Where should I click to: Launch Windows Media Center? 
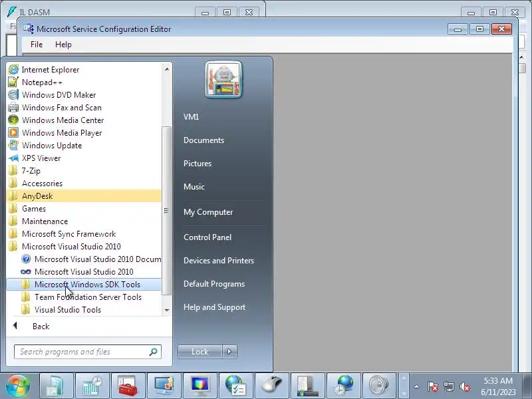tap(84, 120)
